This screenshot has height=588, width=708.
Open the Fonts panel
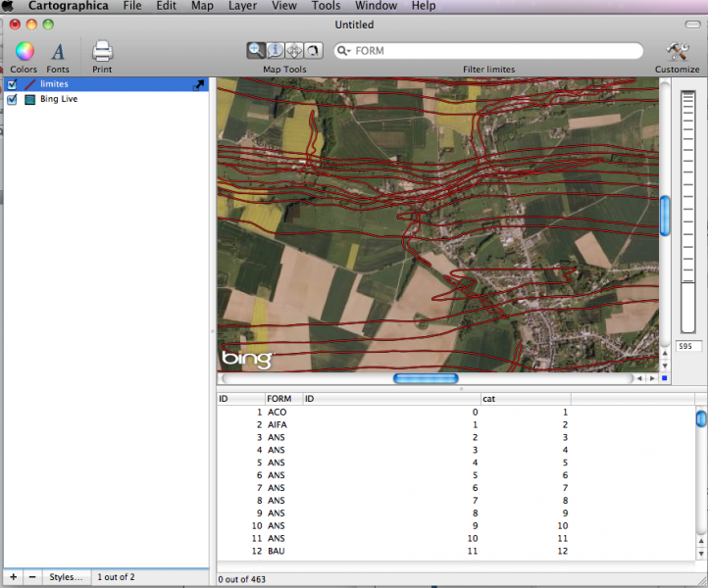(x=58, y=53)
